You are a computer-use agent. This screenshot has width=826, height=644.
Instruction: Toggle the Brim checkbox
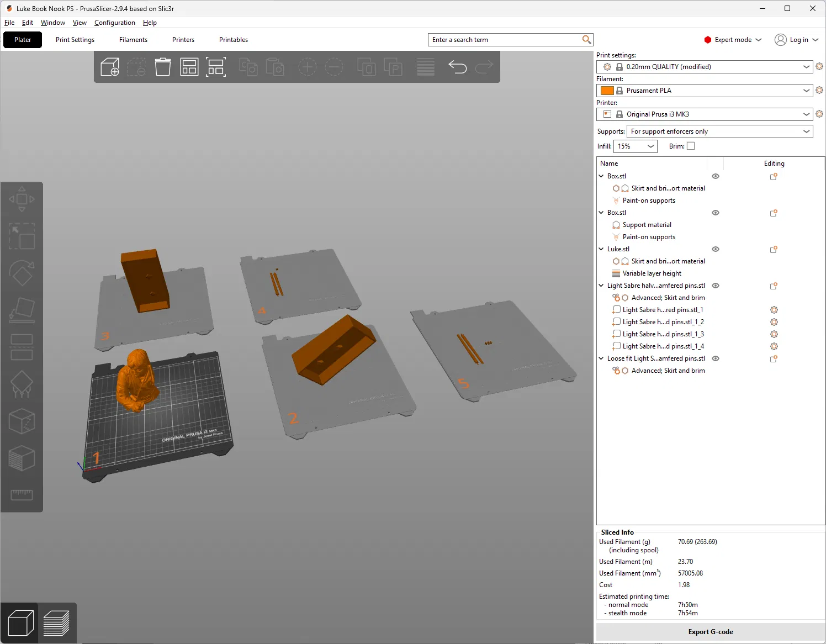tap(691, 146)
